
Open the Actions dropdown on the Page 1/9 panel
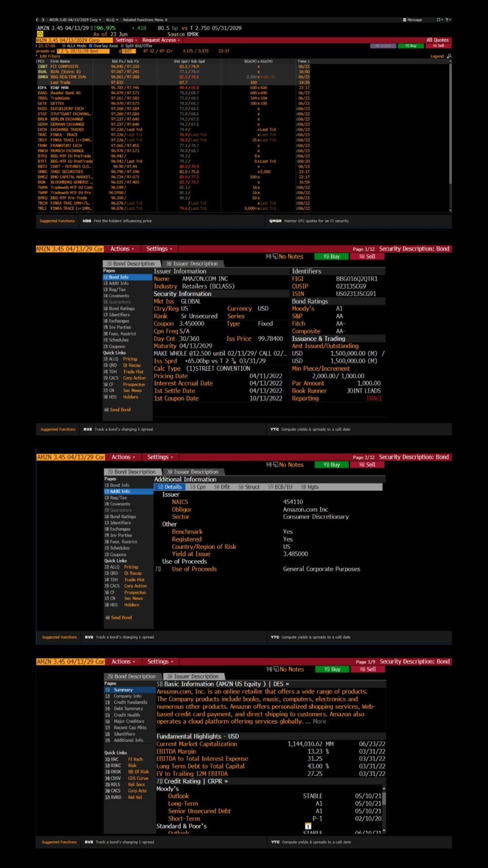click(x=123, y=661)
